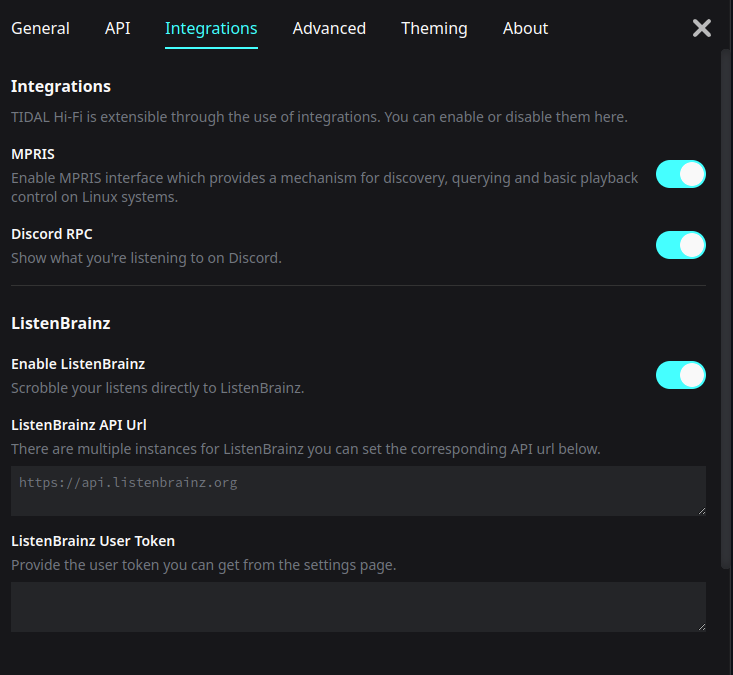This screenshot has height=675, width=733.
Task: Click the settings vertical scrollbar
Action: 726,300
